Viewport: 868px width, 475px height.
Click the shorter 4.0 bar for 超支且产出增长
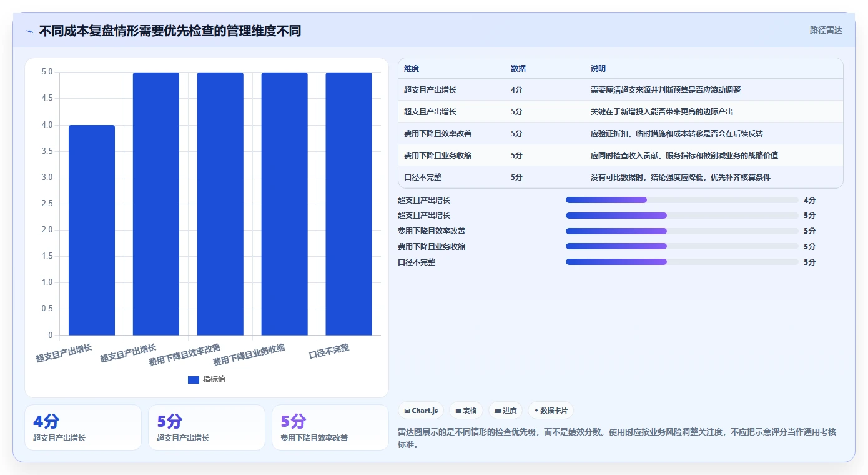[92, 230]
